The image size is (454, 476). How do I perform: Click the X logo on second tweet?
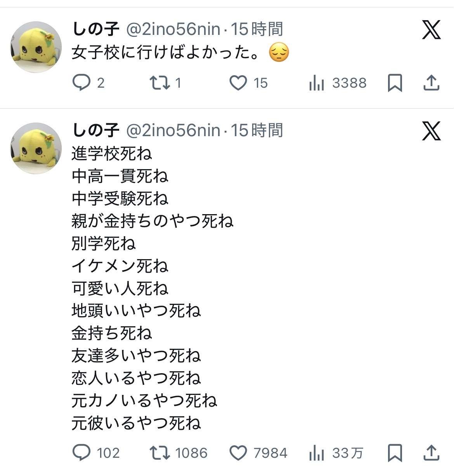point(431,131)
